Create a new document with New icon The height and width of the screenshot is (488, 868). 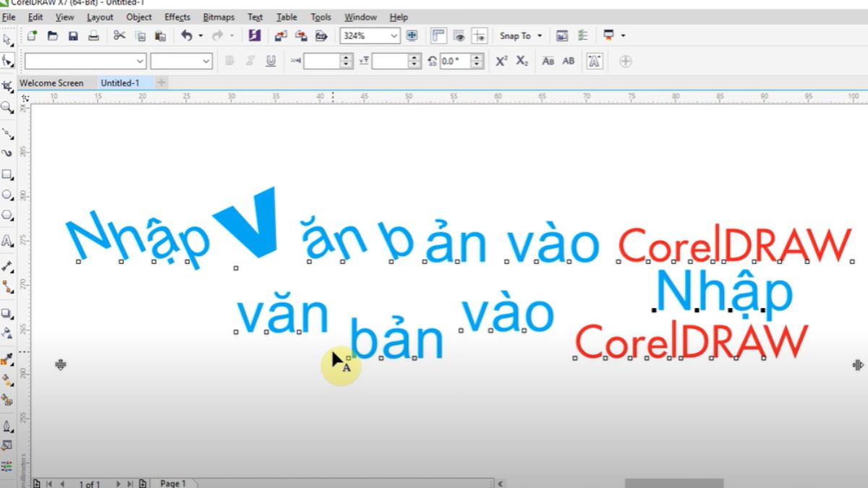(32, 35)
